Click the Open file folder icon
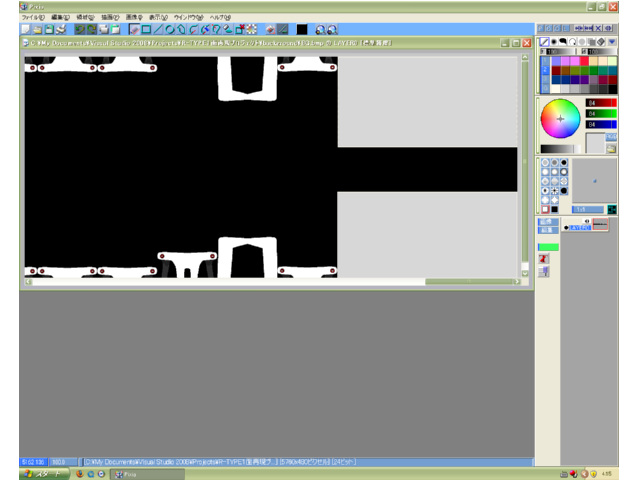Viewport: 640px width, 480px height. click(x=38, y=29)
